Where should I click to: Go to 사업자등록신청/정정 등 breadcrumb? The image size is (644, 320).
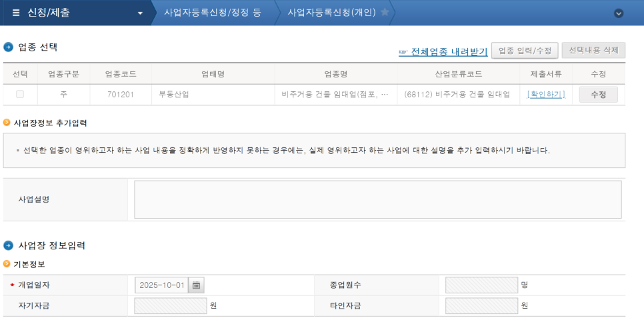[x=213, y=12]
